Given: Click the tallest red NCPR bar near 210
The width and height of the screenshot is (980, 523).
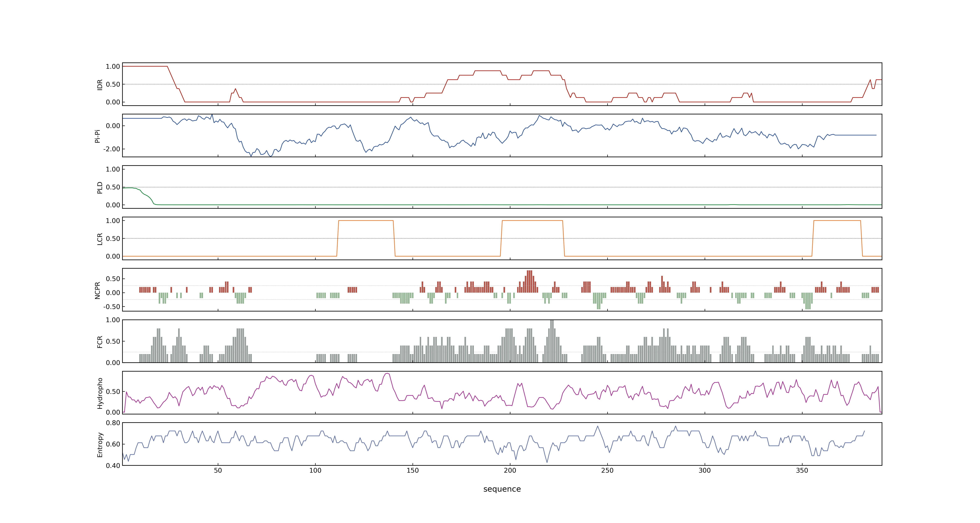Looking at the screenshot, I should [x=530, y=281].
